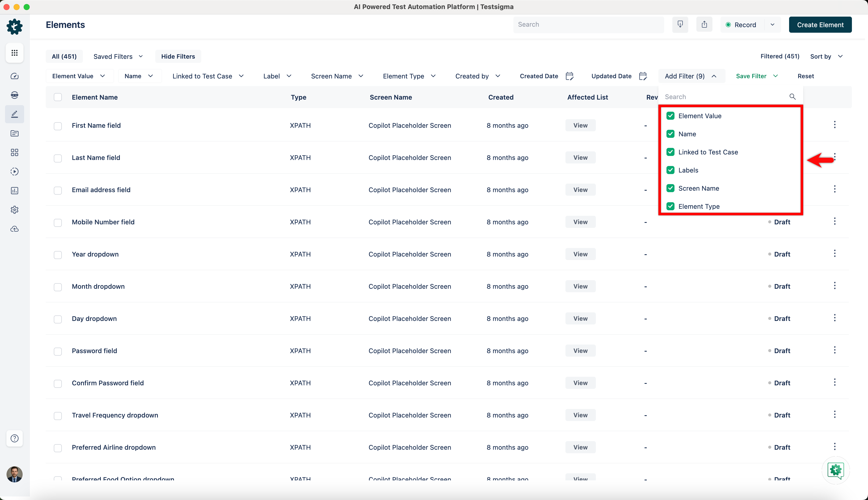Open the three-dot menu for the Year dropdown row
This screenshot has height=500, width=868.
pyautogui.click(x=834, y=254)
